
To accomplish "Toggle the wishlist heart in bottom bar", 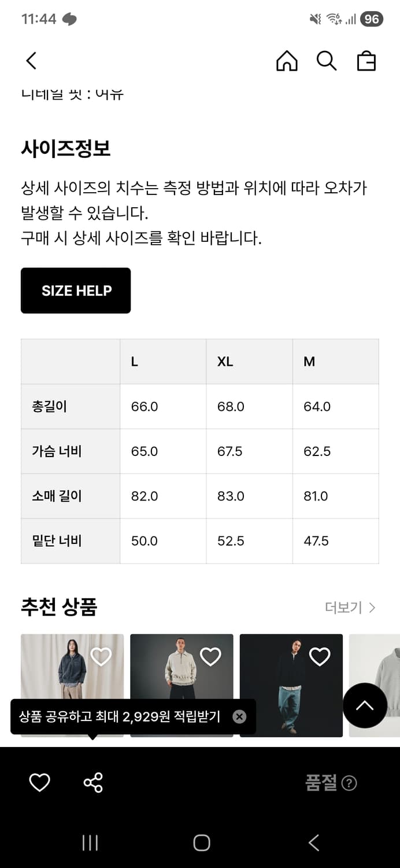I will coord(39,782).
